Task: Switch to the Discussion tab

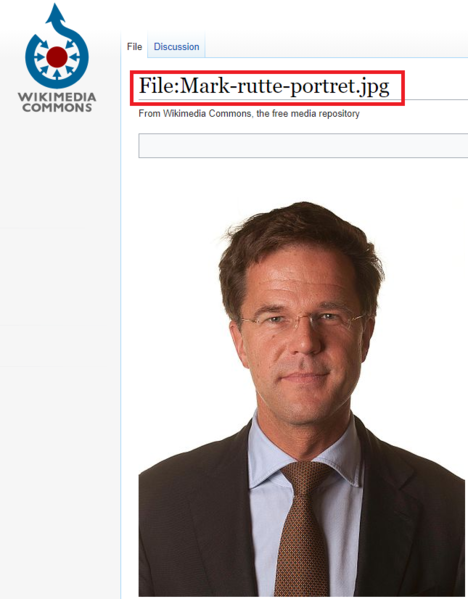Action: pos(177,47)
